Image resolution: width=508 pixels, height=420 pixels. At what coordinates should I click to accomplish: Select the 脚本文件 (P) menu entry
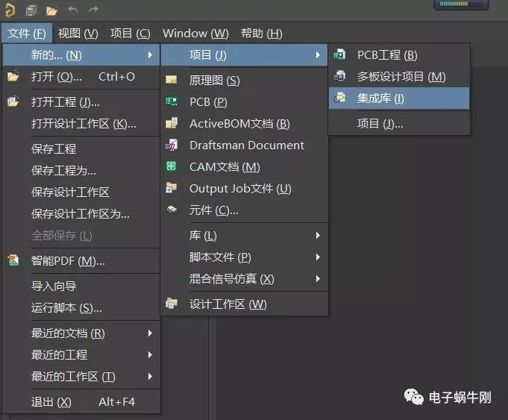coord(244,257)
